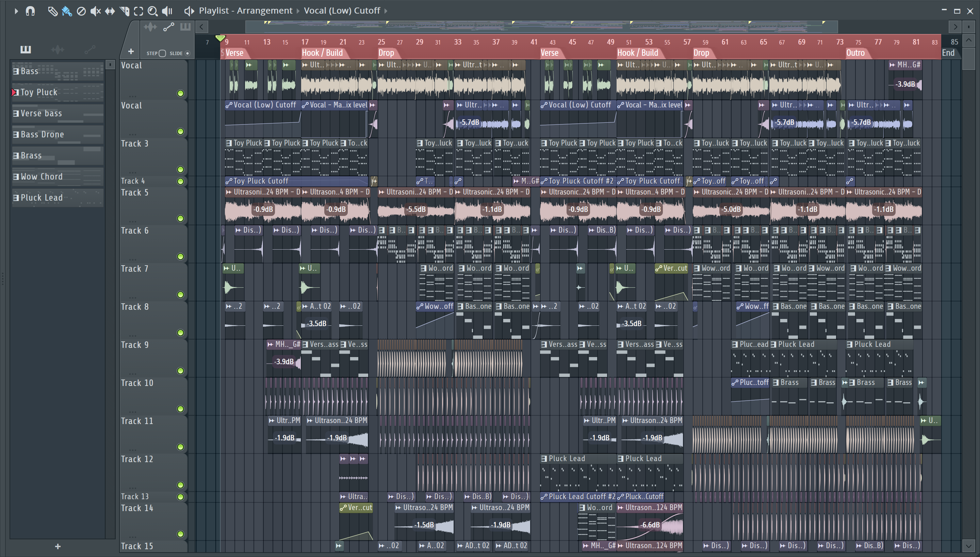Mute the second Vocal track

pos(180,132)
